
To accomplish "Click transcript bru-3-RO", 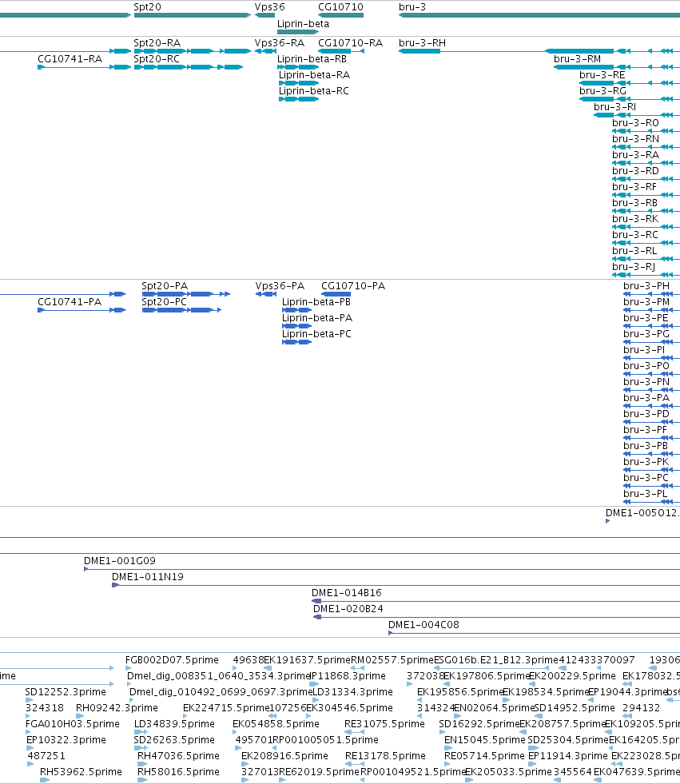I will click(x=646, y=131).
